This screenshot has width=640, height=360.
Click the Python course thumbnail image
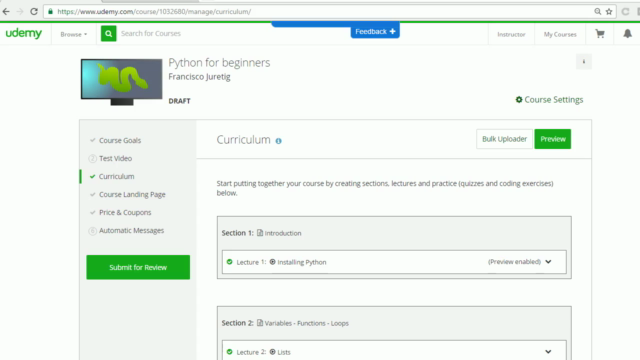(121, 82)
